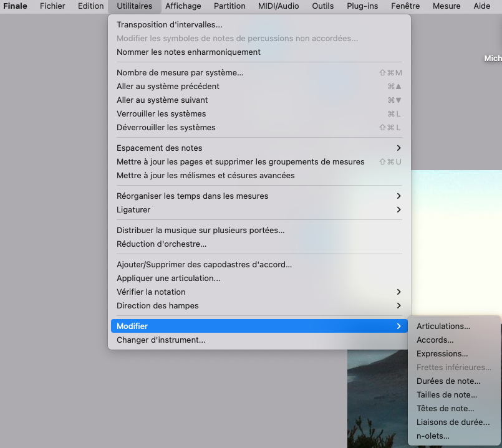
Task: Click Articulations in Modifier submenu
Action: 443,326
